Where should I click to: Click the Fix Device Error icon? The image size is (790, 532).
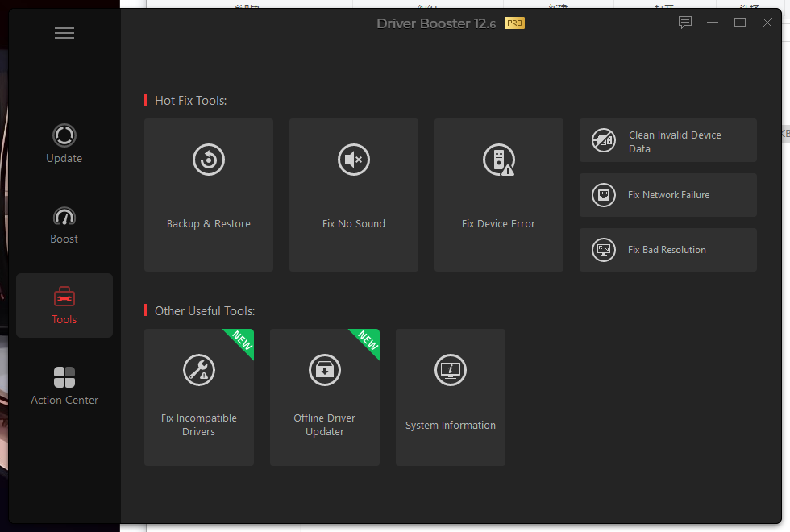499,160
